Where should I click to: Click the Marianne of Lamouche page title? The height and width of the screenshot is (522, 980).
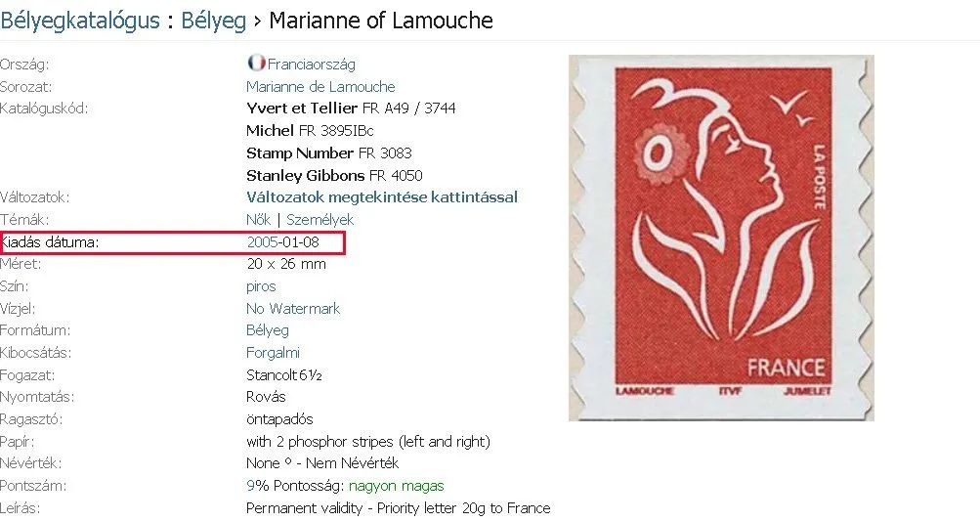[381, 21]
